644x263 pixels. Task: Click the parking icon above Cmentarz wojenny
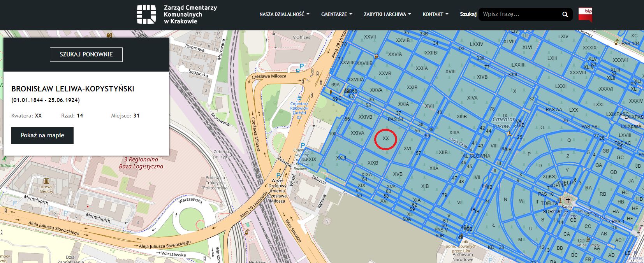coord(303,146)
